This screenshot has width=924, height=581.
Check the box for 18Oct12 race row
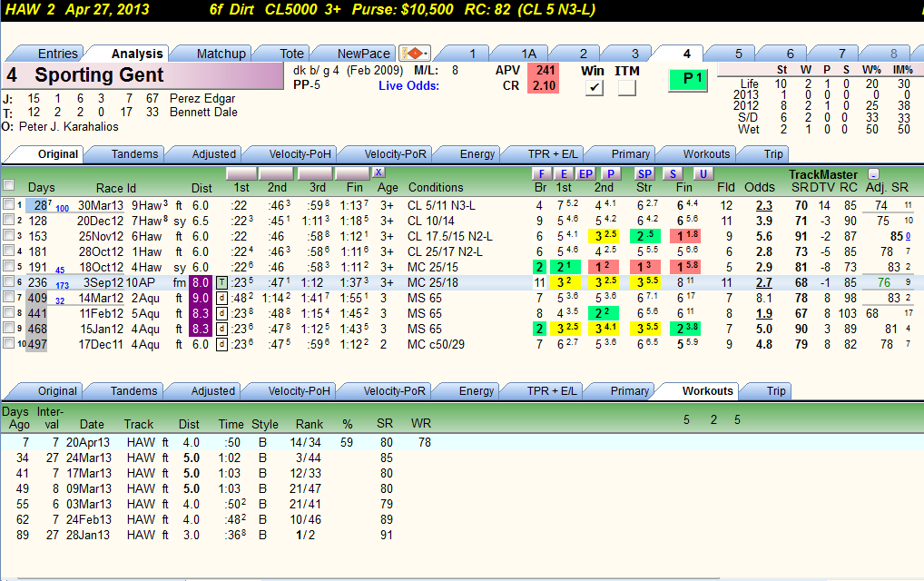click(9, 266)
